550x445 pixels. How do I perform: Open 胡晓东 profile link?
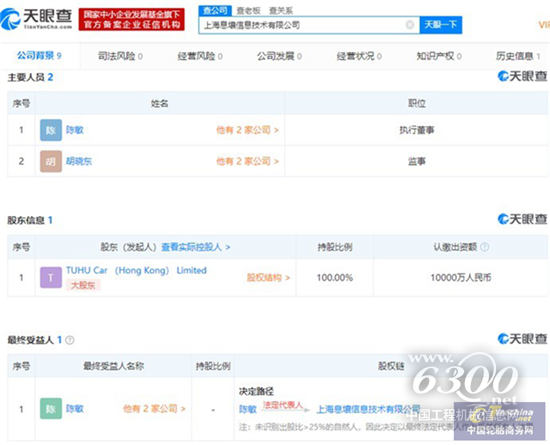[79, 161]
